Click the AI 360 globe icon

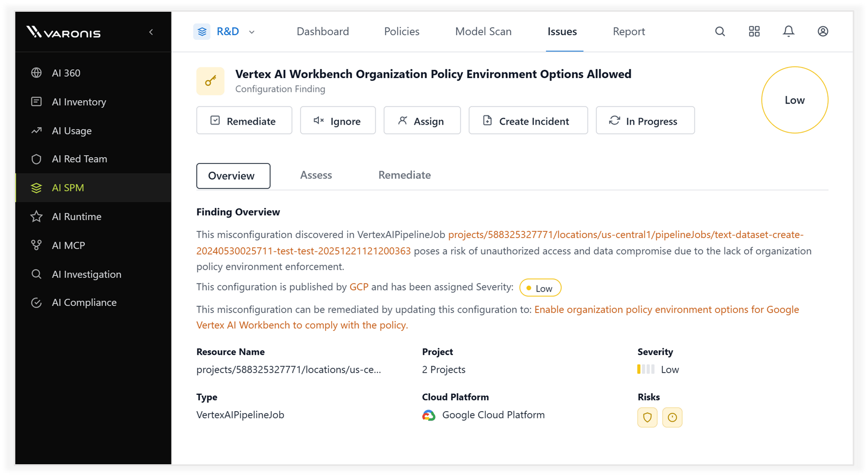click(x=36, y=73)
